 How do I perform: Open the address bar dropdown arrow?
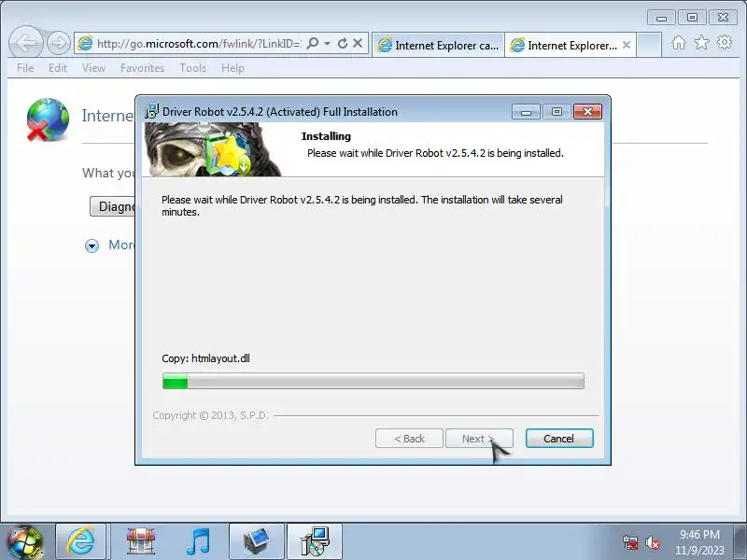328,43
